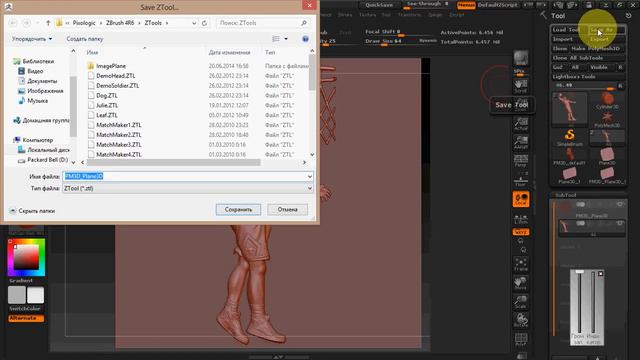Click the Tool palette refresh icon
This screenshot has width=640, height=360.
[x=629, y=16]
